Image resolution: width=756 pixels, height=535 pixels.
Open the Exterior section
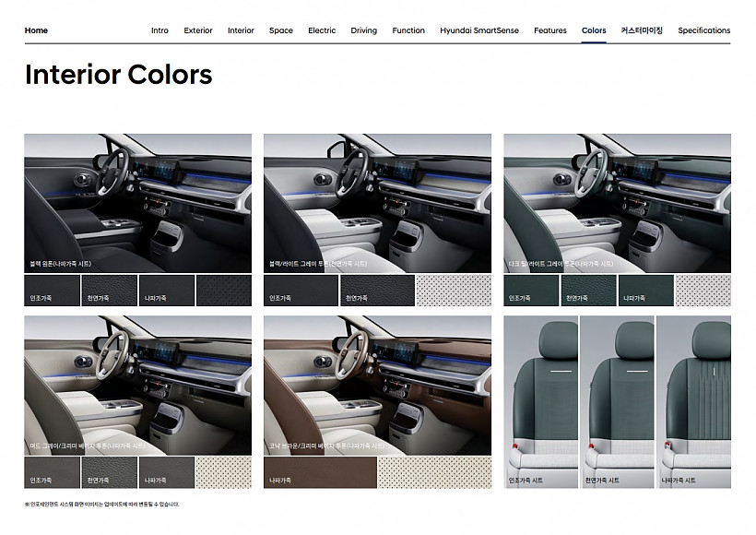click(198, 30)
